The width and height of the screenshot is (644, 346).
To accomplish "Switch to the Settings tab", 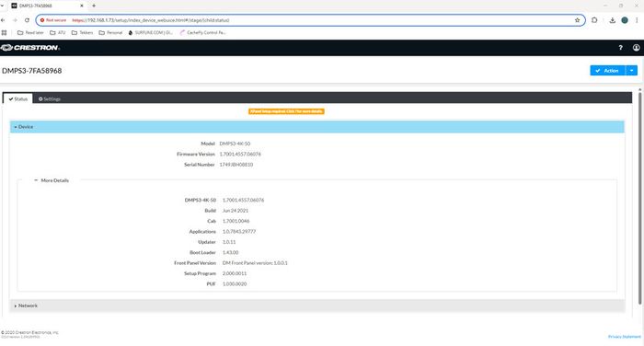I will 50,99.
